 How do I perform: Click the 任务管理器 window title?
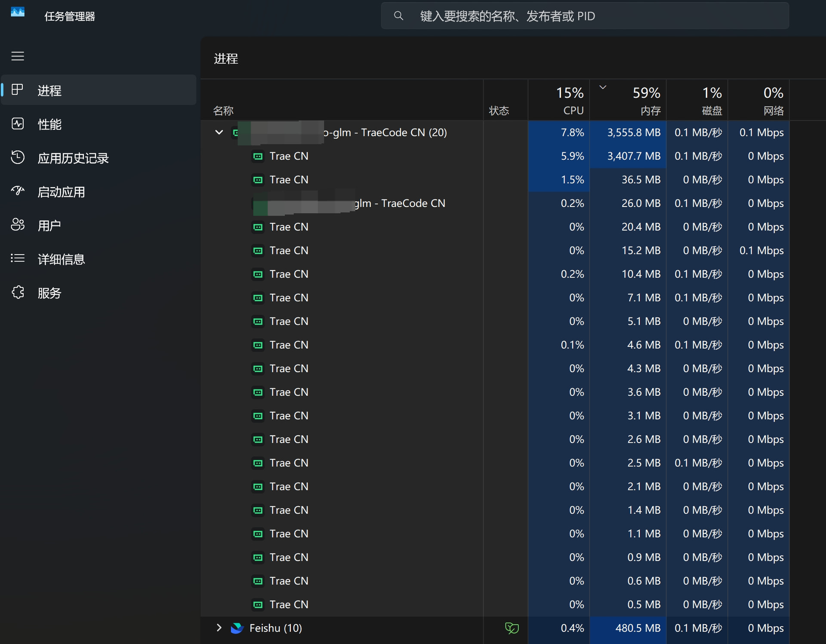pyautogui.click(x=70, y=16)
